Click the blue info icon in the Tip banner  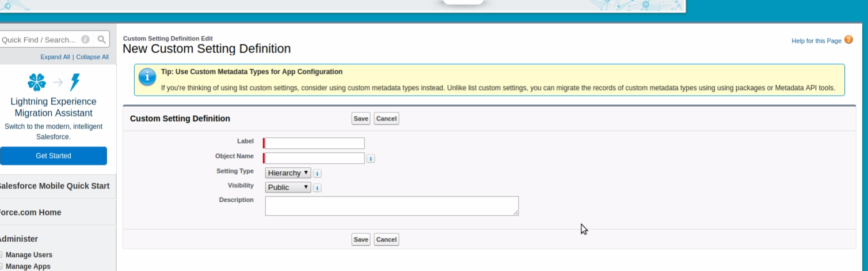coord(147,76)
